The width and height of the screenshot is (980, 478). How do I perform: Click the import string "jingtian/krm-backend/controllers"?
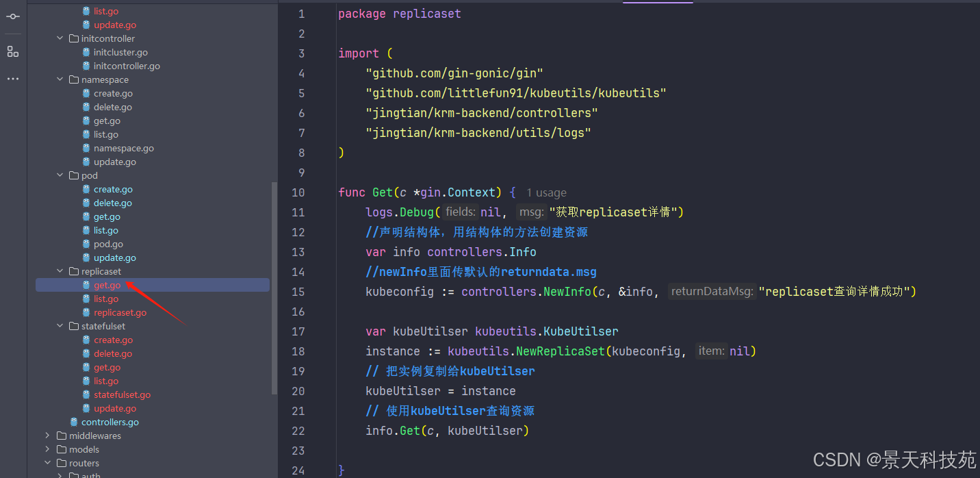point(482,113)
